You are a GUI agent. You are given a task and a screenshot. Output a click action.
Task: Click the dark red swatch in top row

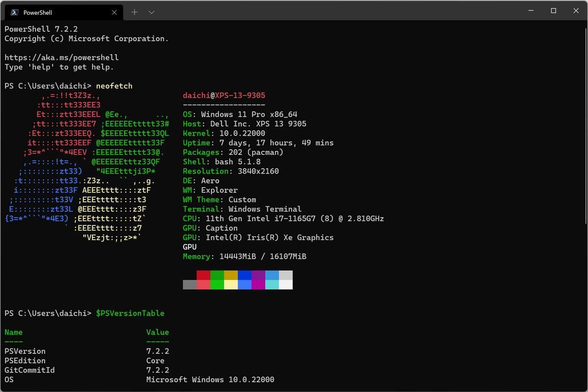pyautogui.click(x=203, y=275)
